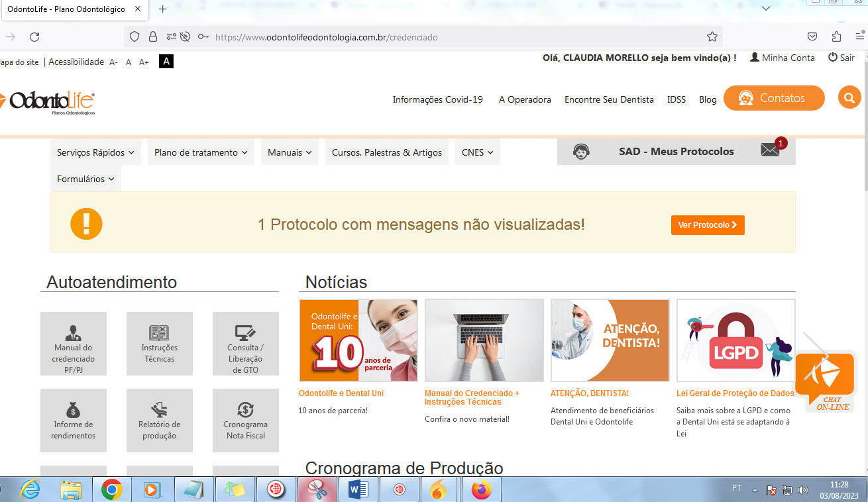This screenshot has width=868, height=502.
Task: Open Snipping Tool from the taskbar
Action: click(x=317, y=490)
